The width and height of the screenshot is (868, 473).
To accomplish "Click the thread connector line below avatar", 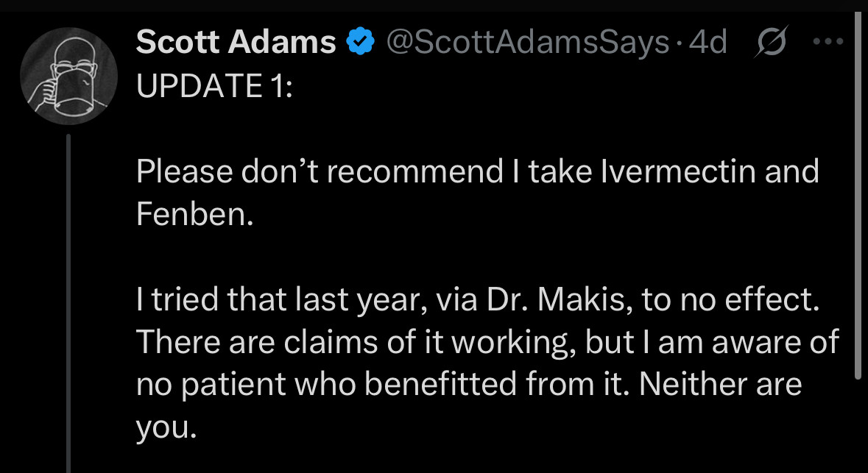I will pyautogui.click(x=68, y=303).
